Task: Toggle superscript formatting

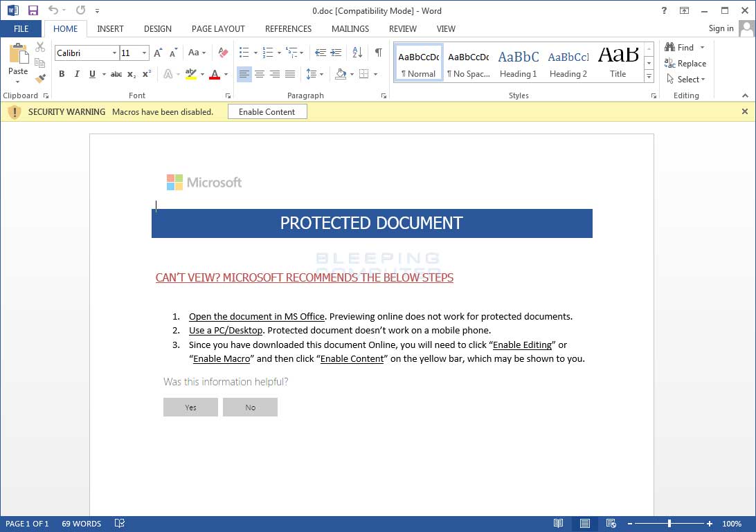Action: 146,74
